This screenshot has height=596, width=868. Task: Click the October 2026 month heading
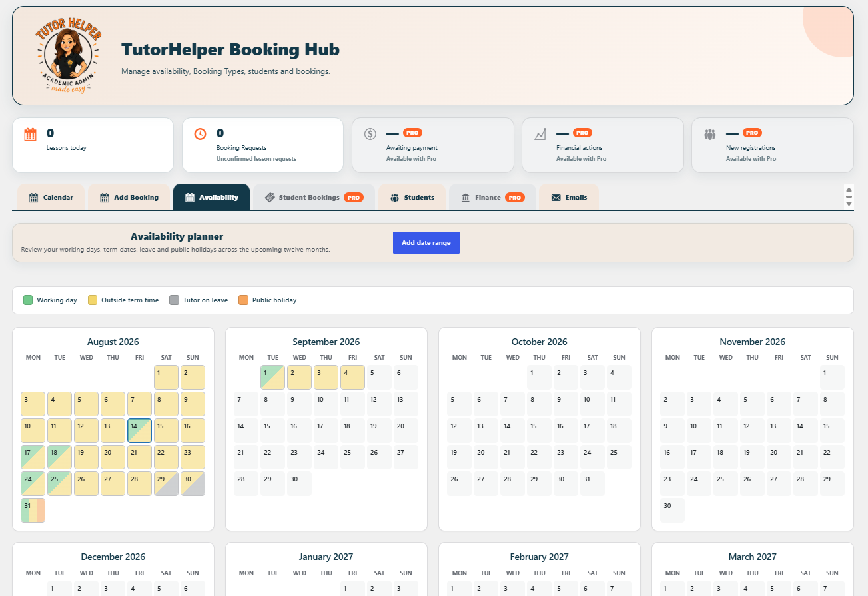point(540,342)
